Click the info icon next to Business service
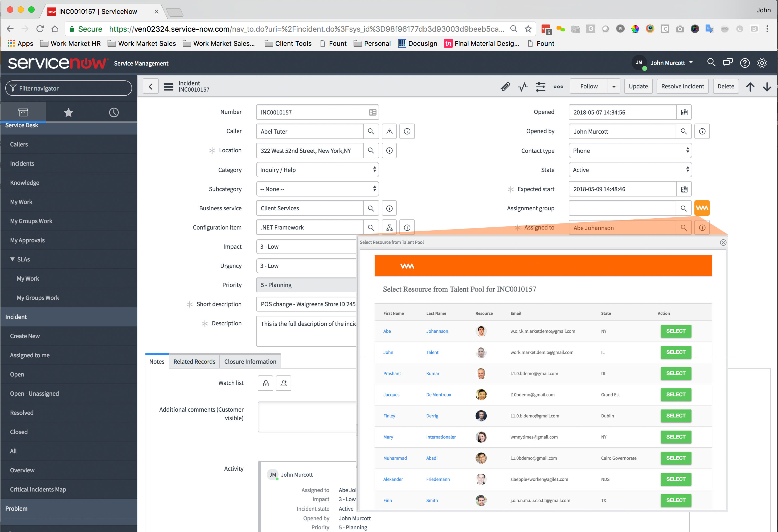 coord(390,207)
